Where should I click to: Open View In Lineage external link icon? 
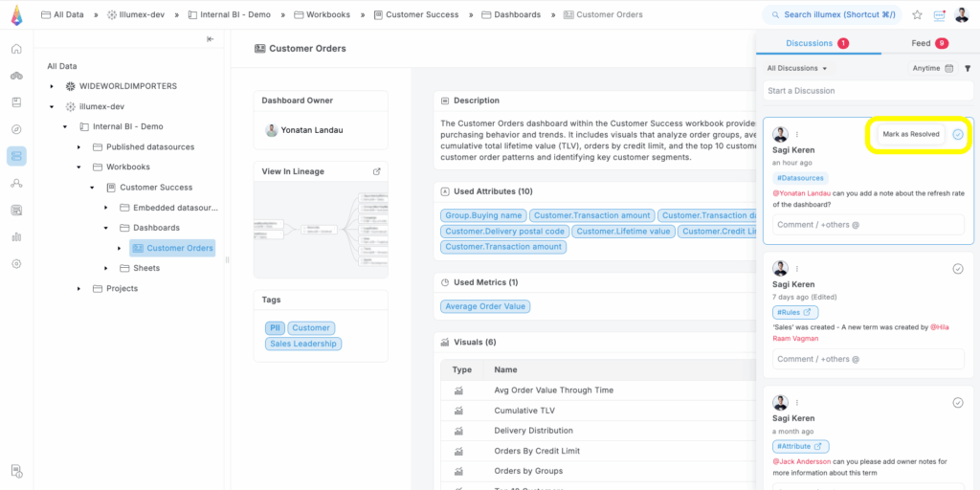376,171
